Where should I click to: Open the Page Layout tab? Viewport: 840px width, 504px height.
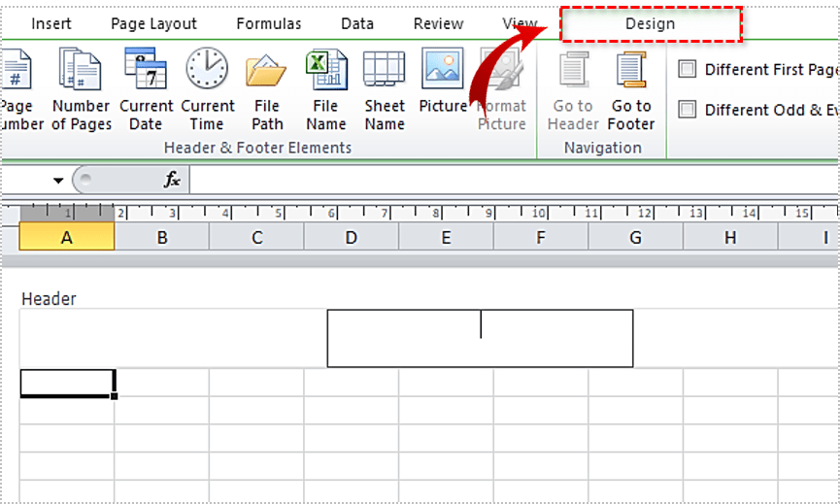coord(153,23)
